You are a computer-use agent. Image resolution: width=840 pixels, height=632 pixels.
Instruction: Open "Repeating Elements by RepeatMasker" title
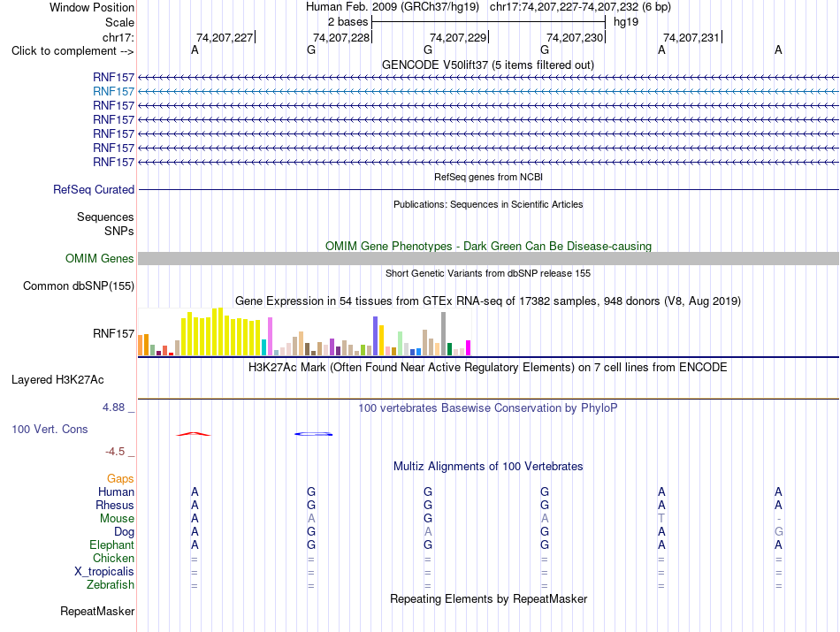point(488,598)
